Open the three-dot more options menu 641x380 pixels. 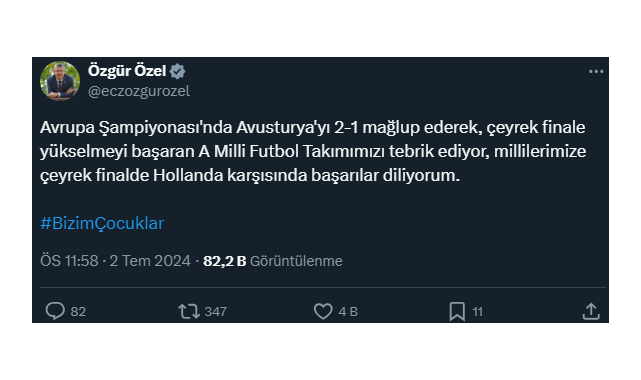click(x=596, y=72)
